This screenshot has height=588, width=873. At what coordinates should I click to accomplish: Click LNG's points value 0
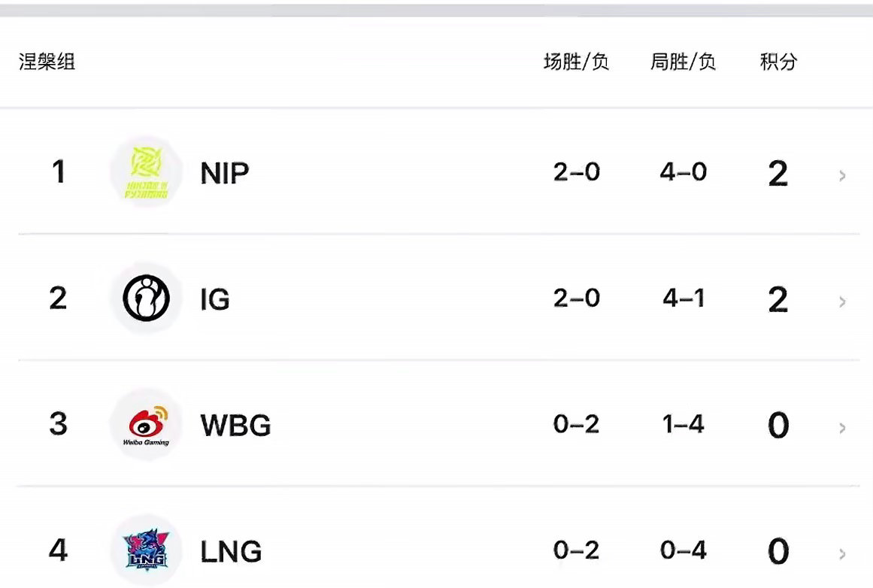click(x=778, y=551)
